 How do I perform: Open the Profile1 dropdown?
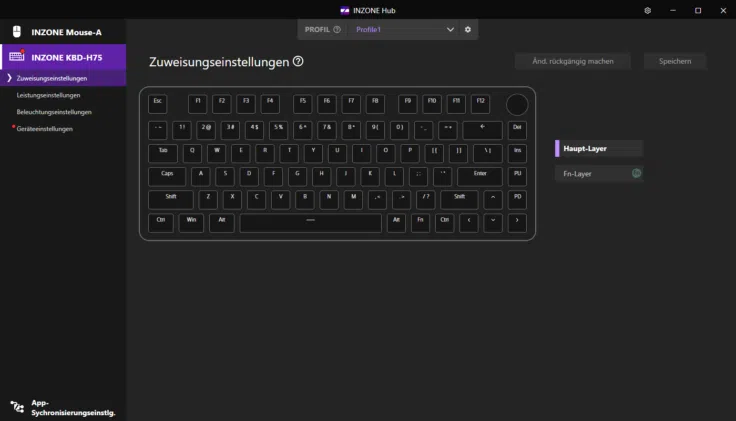point(404,30)
